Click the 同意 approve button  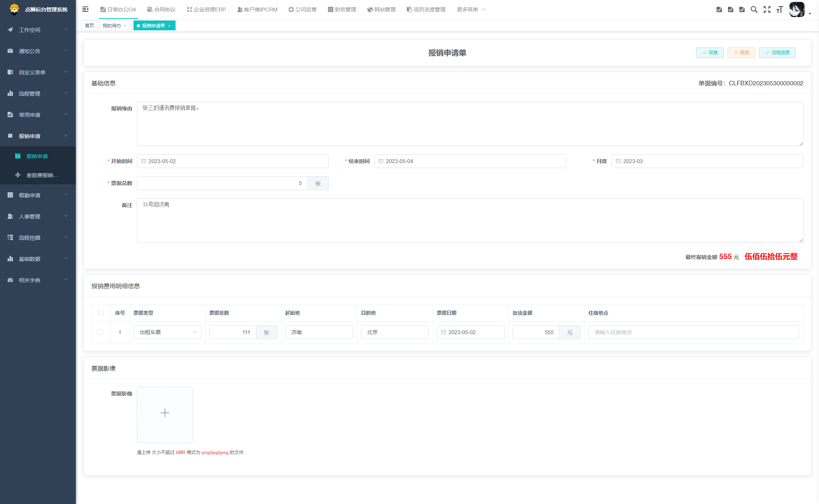(x=710, y=53)
